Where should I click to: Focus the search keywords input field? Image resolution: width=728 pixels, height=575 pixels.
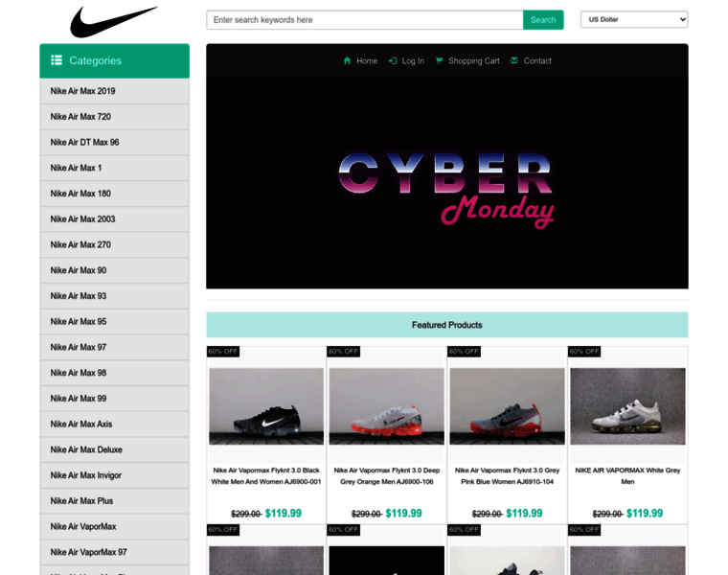[365, 20]
